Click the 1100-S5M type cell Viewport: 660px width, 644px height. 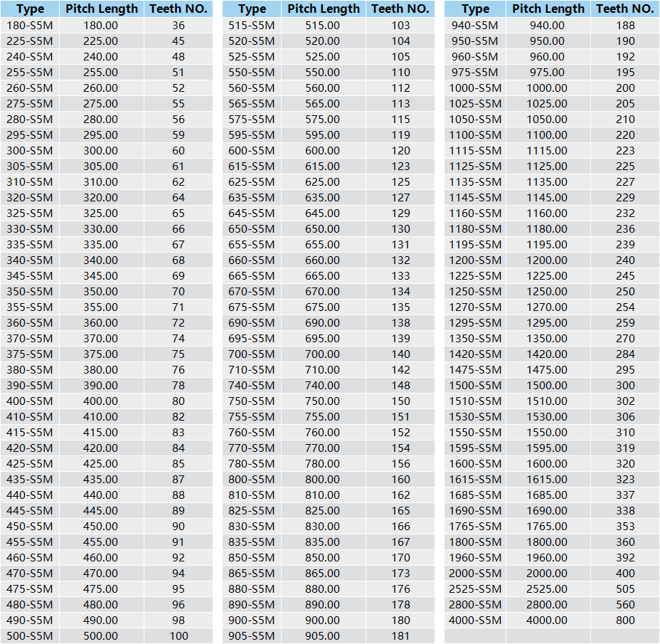click(x=475, y=135)
